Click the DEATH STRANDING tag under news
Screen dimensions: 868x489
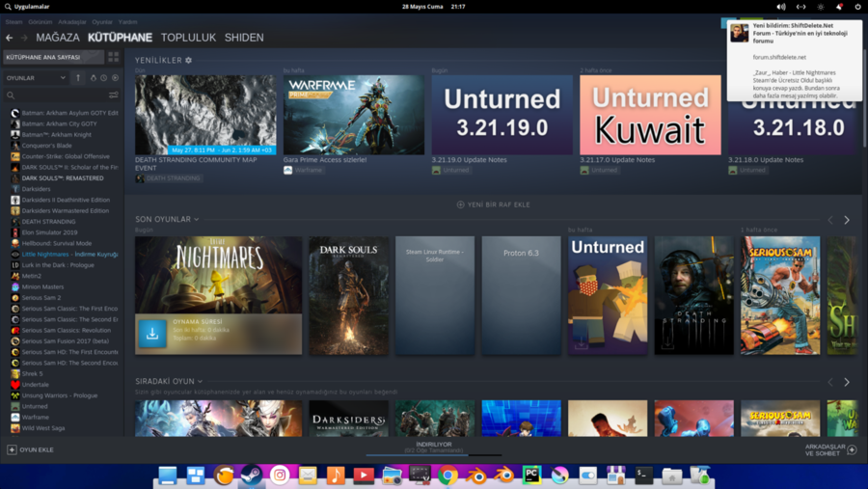click(168, 178)
